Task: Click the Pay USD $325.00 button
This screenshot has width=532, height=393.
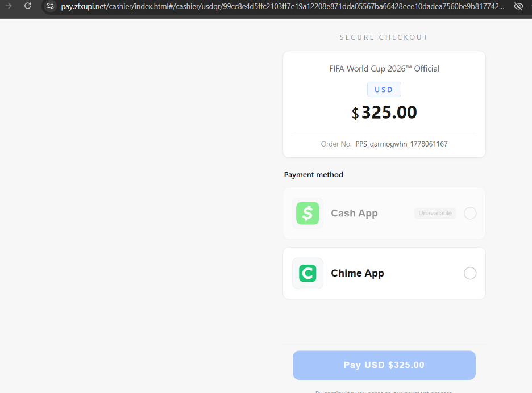Action: tap(384, 365)
